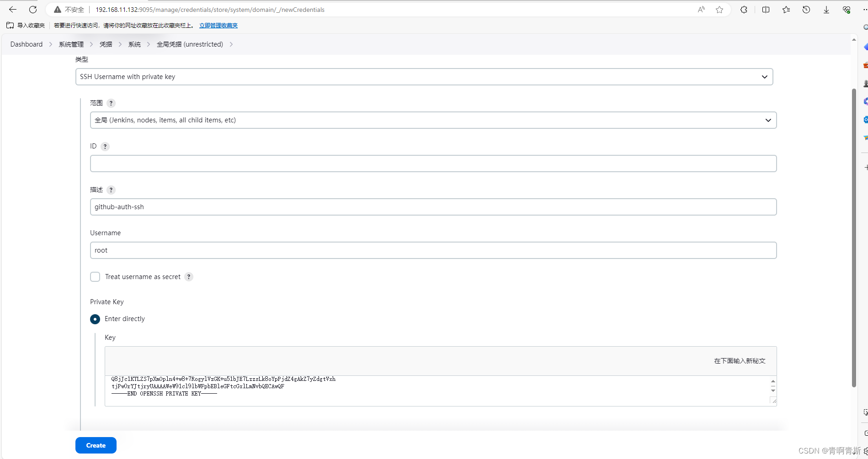Screen dimensions: 868x459
Task: Open the 范围 scope dropdown
Action: [433, 120]
